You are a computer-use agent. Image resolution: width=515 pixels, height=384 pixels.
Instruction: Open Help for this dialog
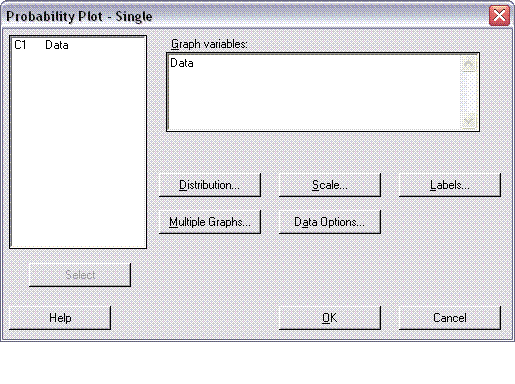pos(60,318)
